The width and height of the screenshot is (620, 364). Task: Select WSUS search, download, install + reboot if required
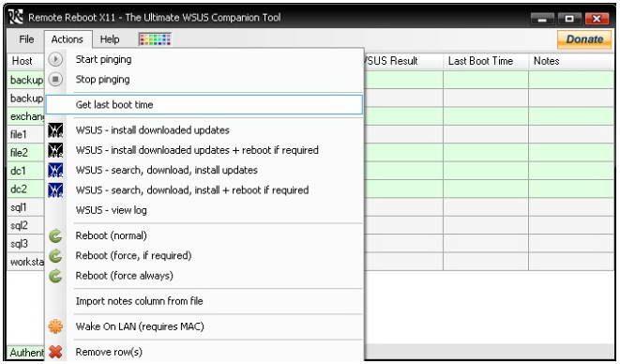tap(204, 190)
